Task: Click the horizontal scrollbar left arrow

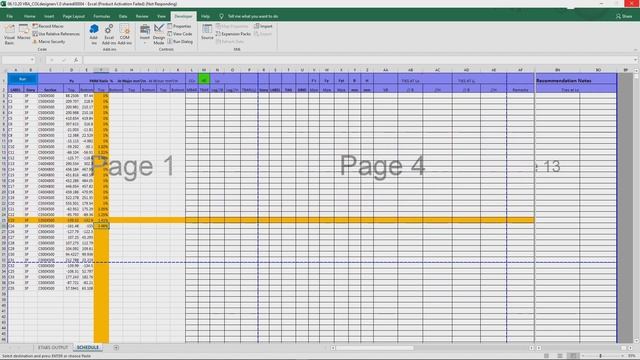Action: (333, 348)
